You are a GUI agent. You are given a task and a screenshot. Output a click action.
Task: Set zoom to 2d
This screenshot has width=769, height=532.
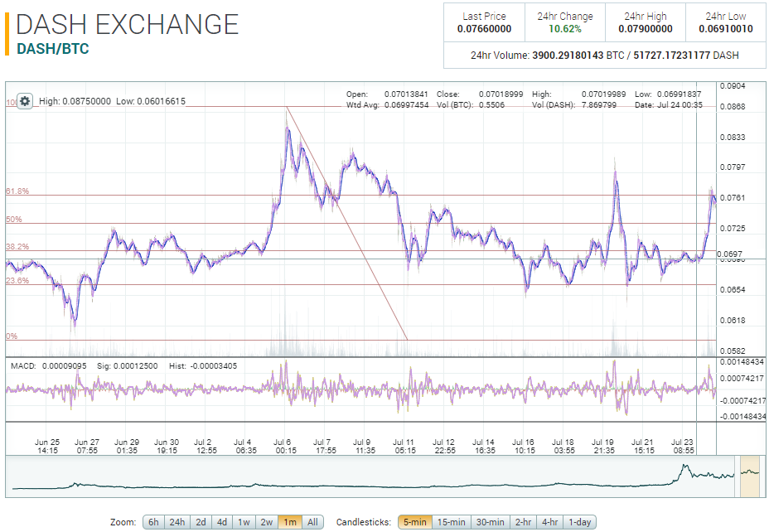point(201,522)
